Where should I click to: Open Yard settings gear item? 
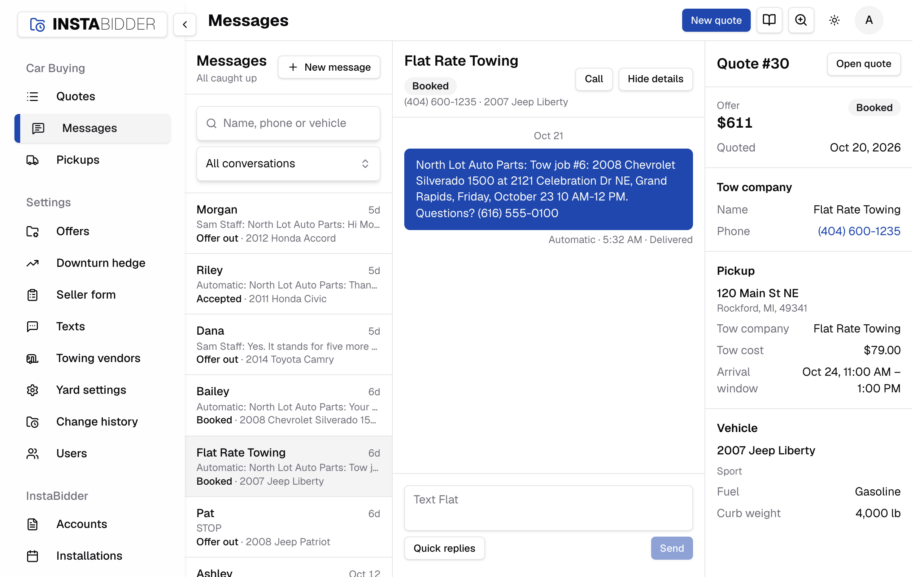92,389
